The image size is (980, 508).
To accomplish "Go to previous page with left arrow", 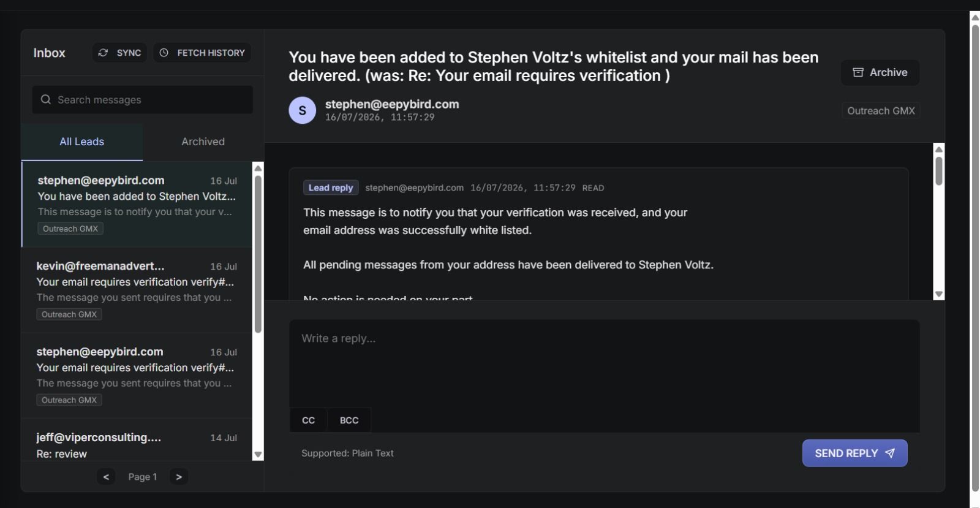I will point(106,477).
